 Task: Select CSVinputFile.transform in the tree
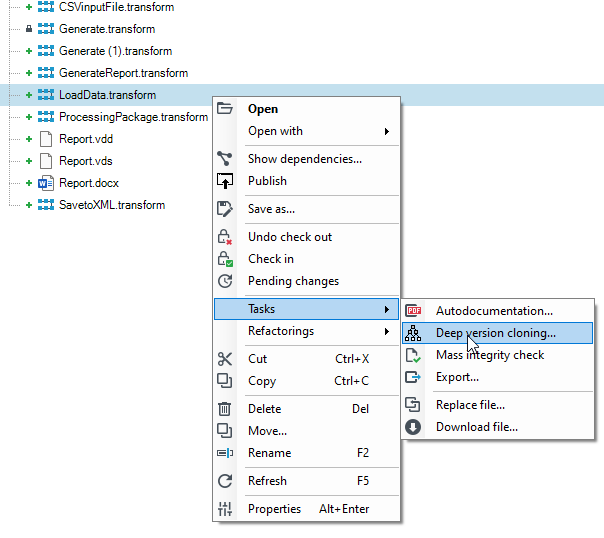pyautogui.click(x=116, y=7)
